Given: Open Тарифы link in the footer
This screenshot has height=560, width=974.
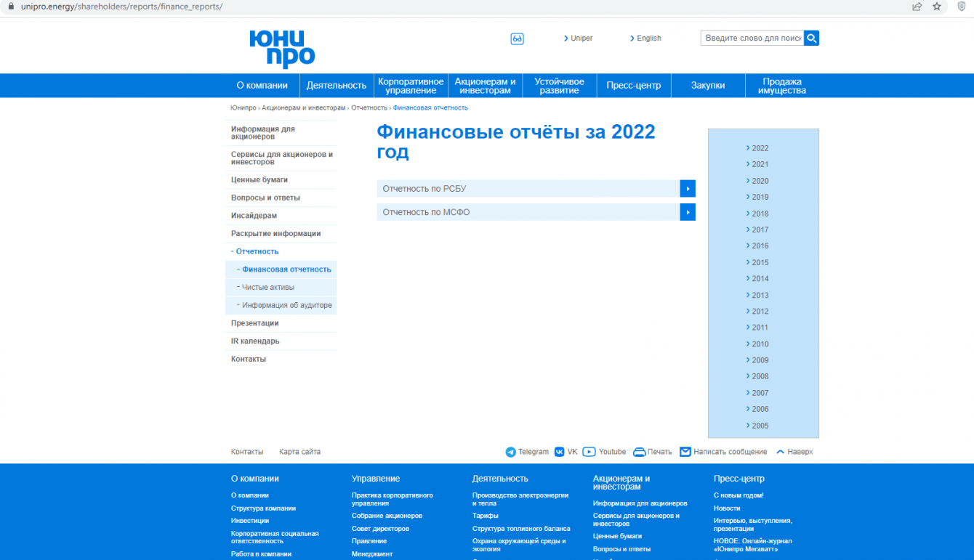Looking at the screenshot, I should (x=486, y=516).
